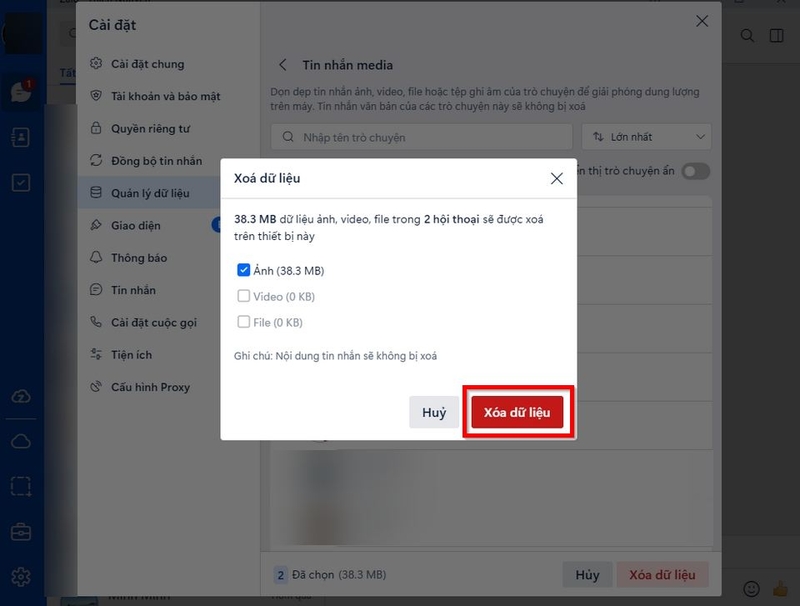Select Quản lý dữ liệu menu item
The height and width of the screenshot is (606, 800).
coord(148,193)
